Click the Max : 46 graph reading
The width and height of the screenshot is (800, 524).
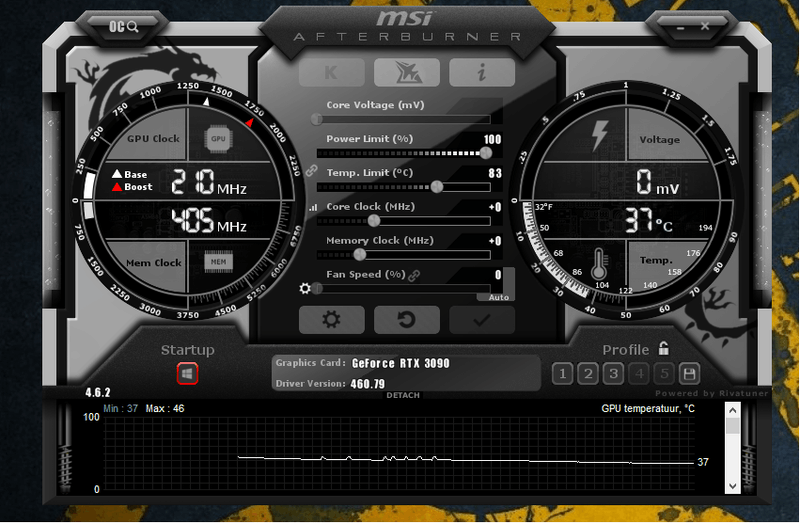(165, 408)
